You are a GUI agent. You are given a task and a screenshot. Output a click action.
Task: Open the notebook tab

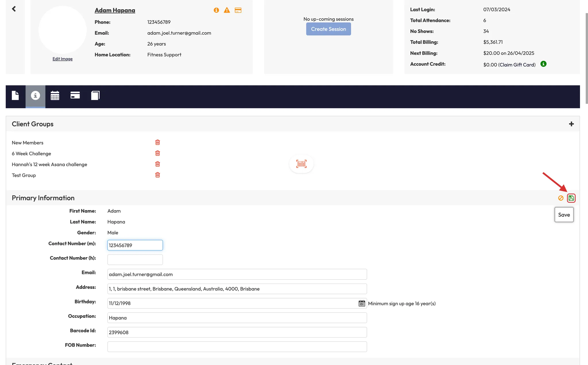(95, 95)
